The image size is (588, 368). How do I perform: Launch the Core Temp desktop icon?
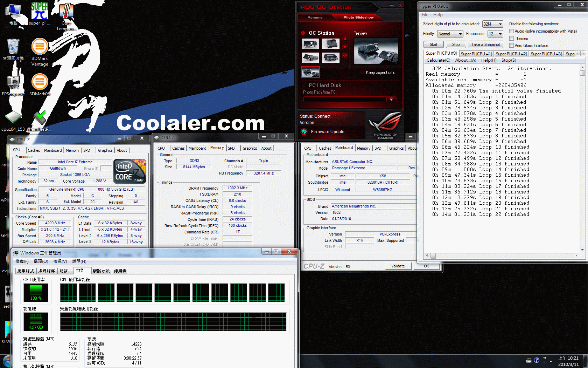66,17
